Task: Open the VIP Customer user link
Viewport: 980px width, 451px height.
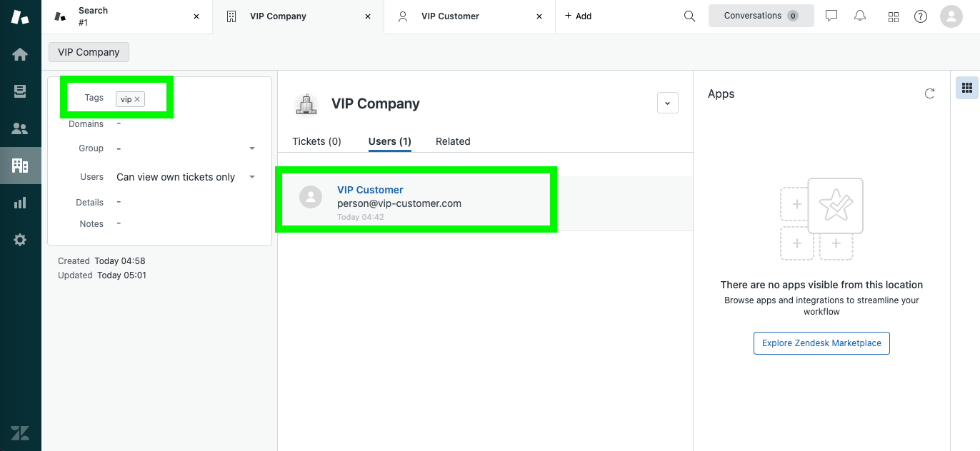Action: tap(370, 190)
